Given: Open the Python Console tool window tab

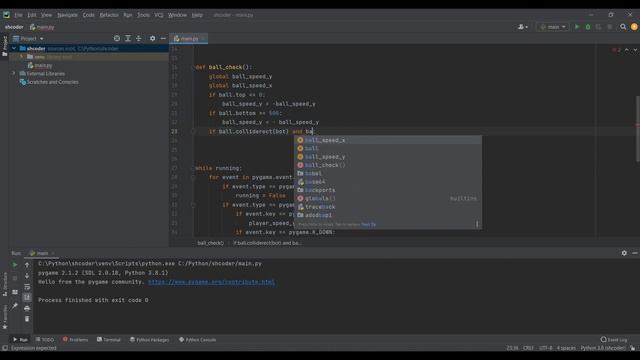Looking at the screenshot, I should (x=198, y=340).
